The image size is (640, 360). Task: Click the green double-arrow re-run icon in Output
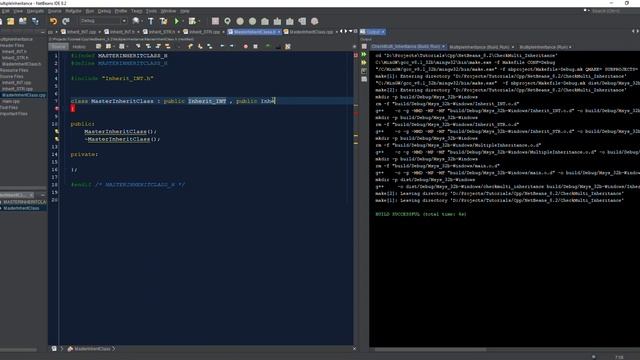[x=364, y=55]
